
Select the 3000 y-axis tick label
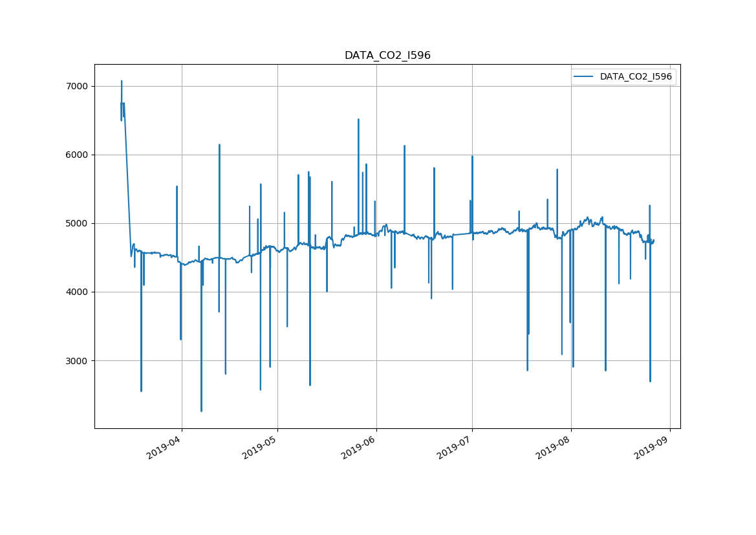(78, 361)
